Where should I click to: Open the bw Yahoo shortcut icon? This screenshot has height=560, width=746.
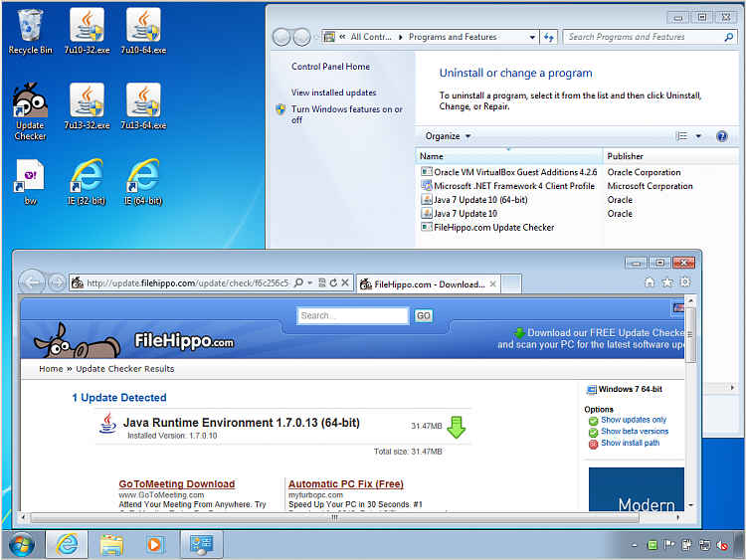30,182
